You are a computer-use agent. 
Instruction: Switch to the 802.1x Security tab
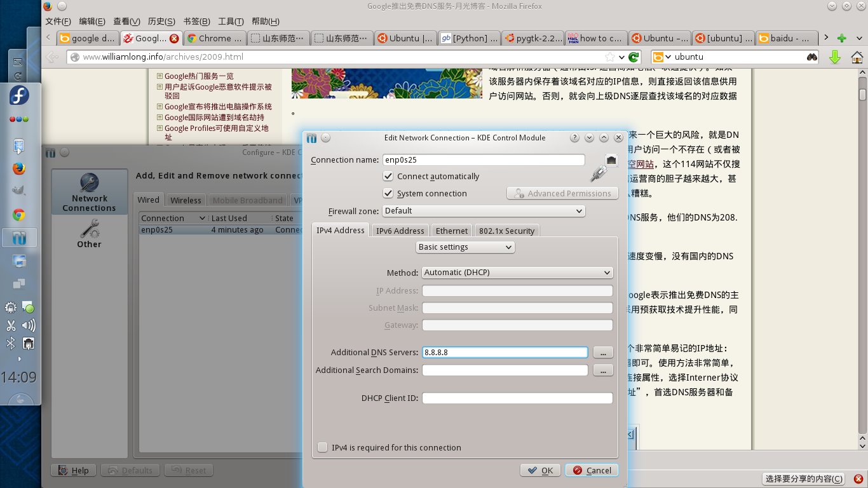pyautogui.click(x=506, y=231)
